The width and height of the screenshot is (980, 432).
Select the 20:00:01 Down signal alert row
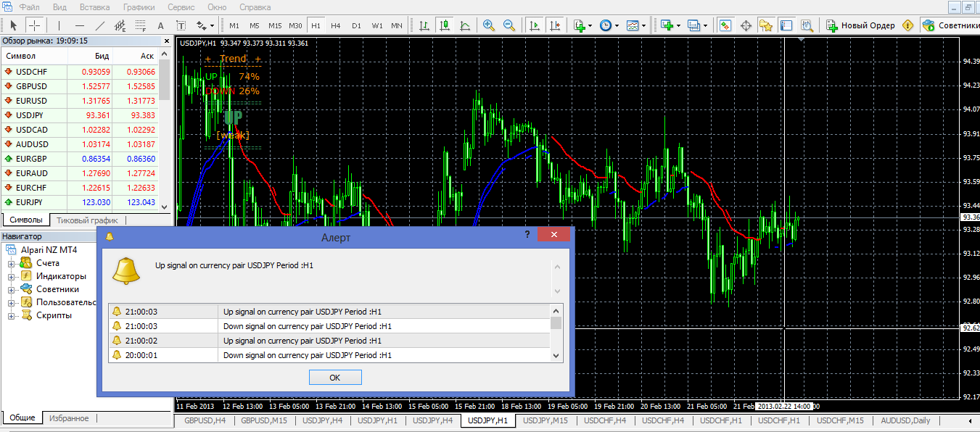pyautogui.click(x=329, y=355)
